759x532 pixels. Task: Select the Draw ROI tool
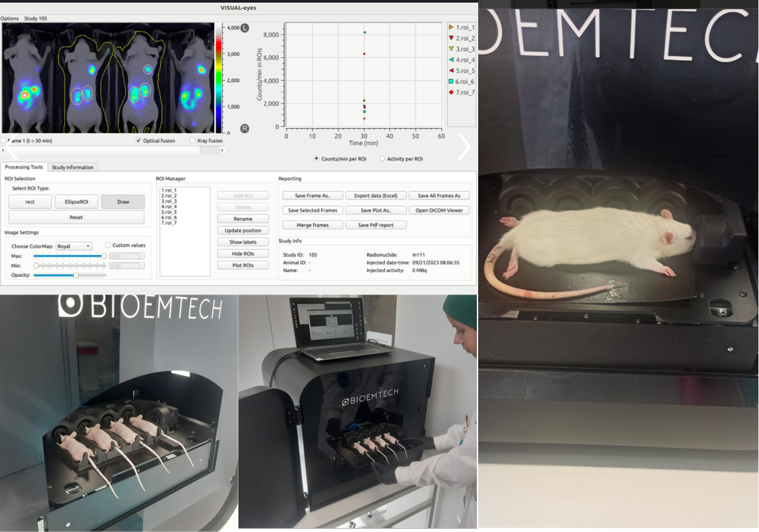pyautogui.click(x=123, y=202)
